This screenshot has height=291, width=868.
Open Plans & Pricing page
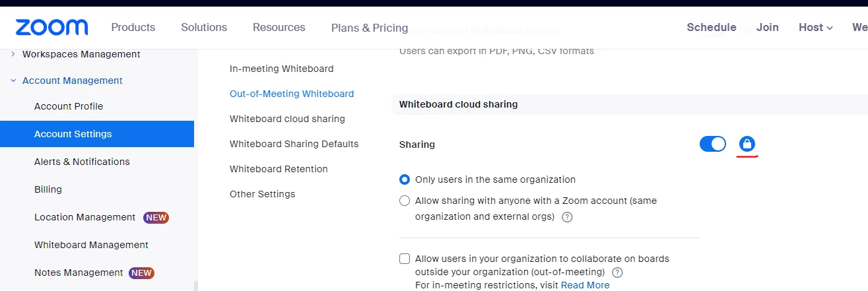370,28
